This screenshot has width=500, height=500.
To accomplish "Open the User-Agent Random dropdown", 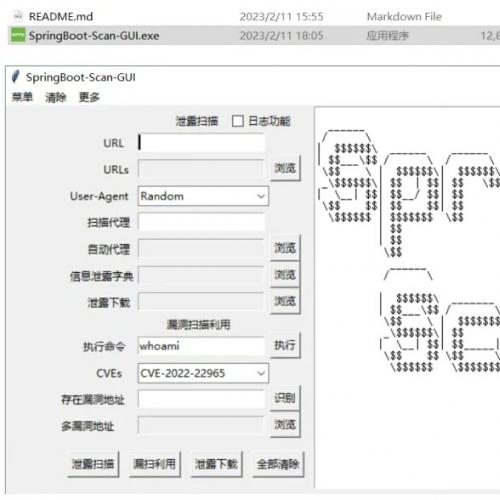I will click(x=203, y=196).
